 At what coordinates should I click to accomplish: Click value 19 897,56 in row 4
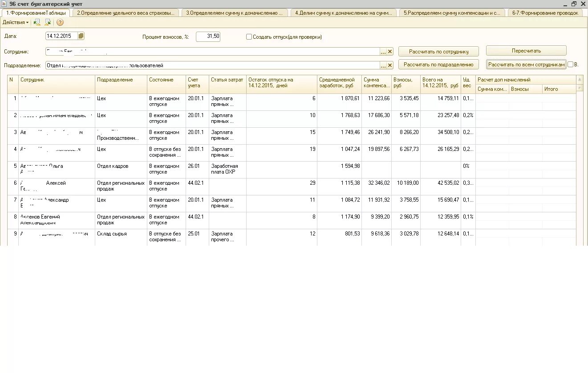[x=379, y=149]
